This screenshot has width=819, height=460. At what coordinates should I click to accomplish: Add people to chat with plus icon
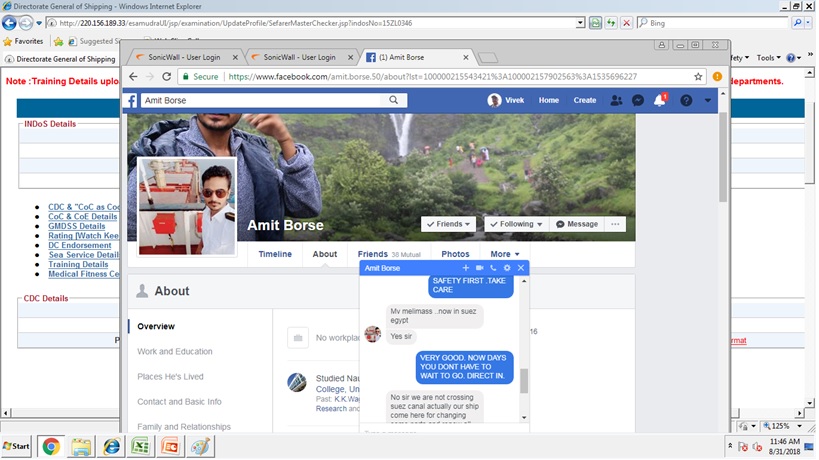point(465,269)
